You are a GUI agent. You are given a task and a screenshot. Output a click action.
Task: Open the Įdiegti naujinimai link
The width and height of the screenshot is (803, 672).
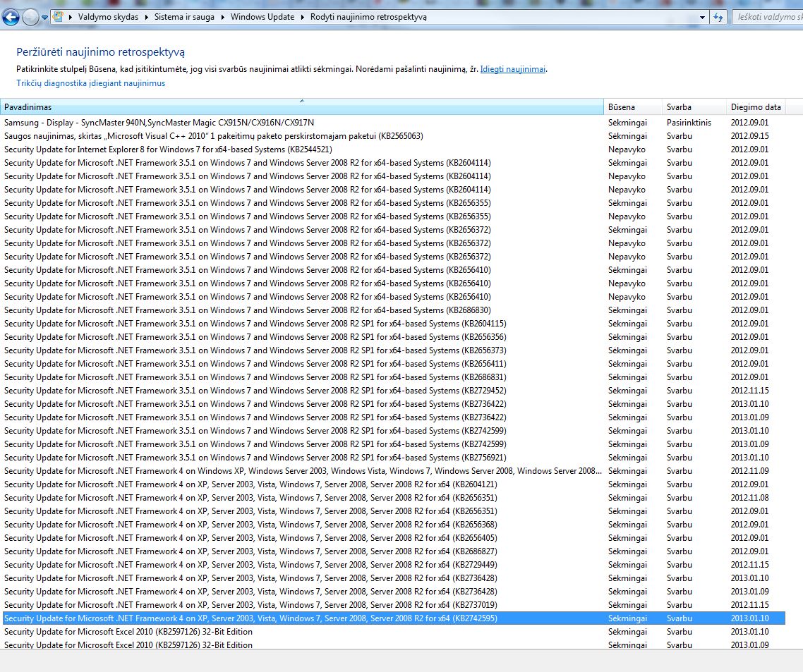(513, 69)
